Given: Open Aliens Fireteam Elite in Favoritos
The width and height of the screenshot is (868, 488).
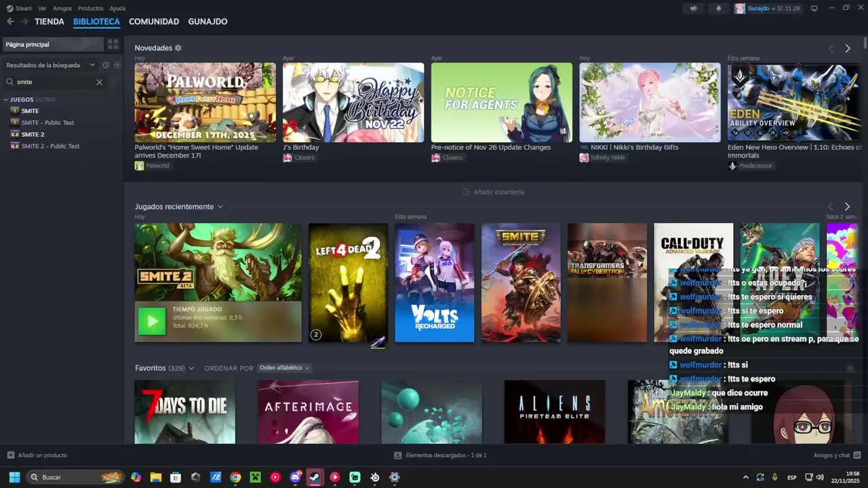Looking at the screenshot, I should (555, 412).
